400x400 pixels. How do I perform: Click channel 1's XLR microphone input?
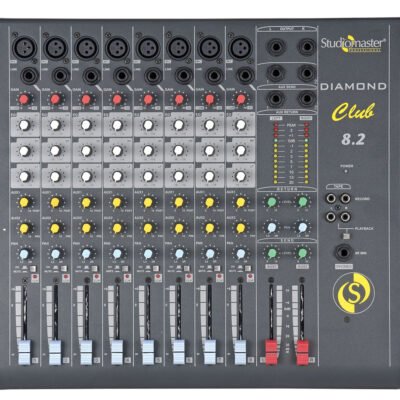24,48
